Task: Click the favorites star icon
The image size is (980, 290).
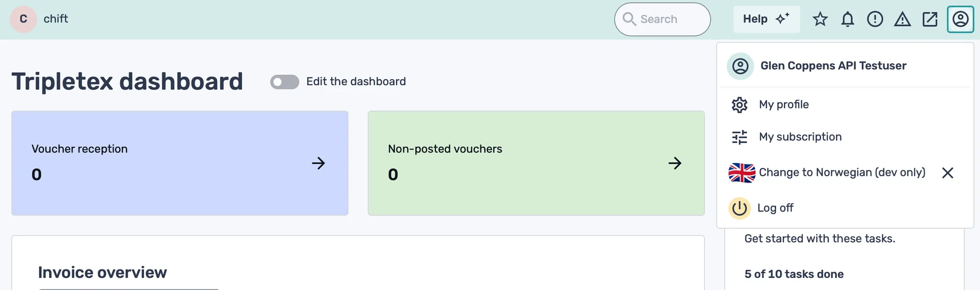Action: (x=820, y=19)
